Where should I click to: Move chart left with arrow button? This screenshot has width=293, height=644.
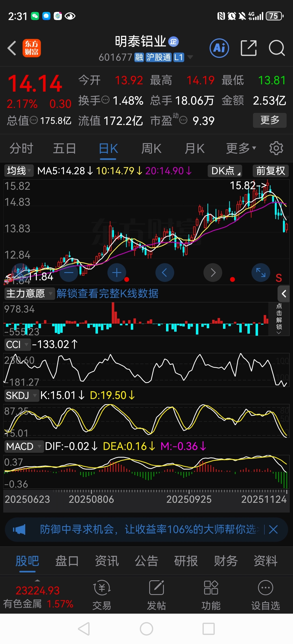click(x=165, y=272)
